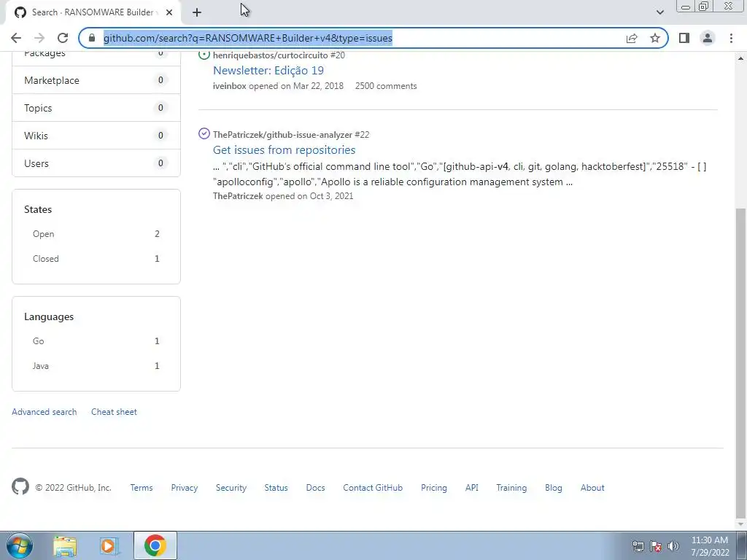Open Windows Media Player from taskbar
Image resolution: width=747 pixels, height=560 pixels.
click(x=109, y=546)
